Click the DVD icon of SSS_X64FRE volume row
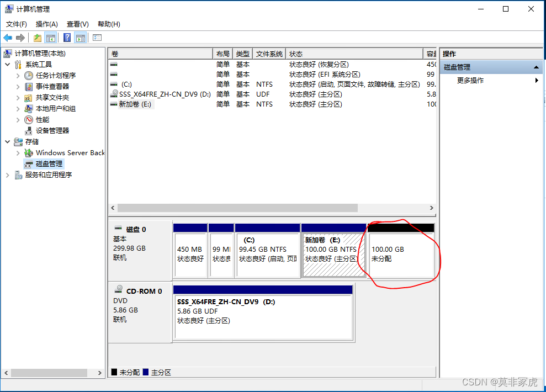546x392 pixels. tap(114, 94)
